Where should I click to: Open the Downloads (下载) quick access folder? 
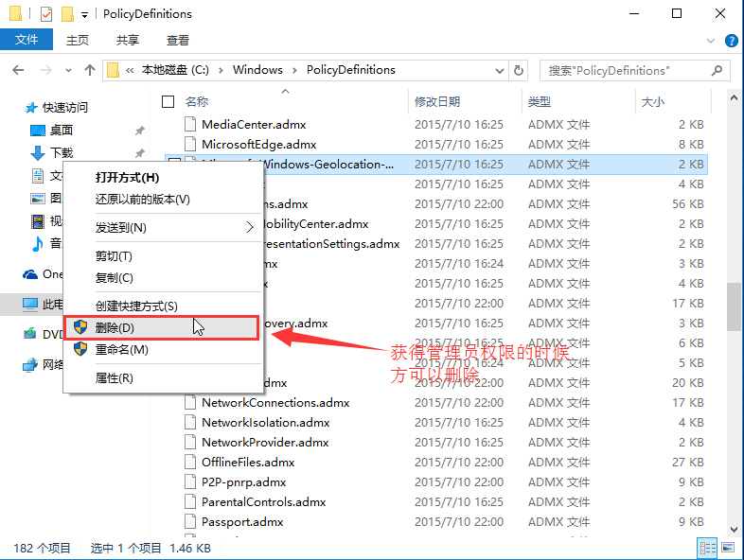(x=61, y=152)
